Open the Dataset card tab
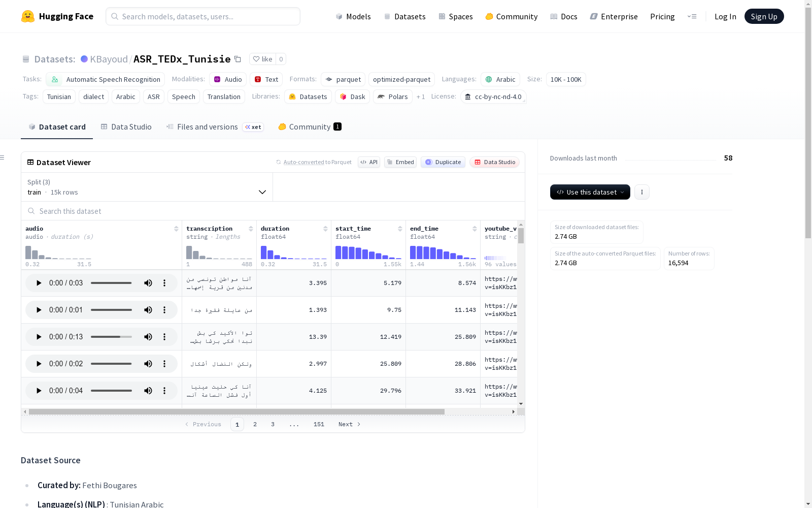The width and height of the screenshot is (812, 508). 57,127
